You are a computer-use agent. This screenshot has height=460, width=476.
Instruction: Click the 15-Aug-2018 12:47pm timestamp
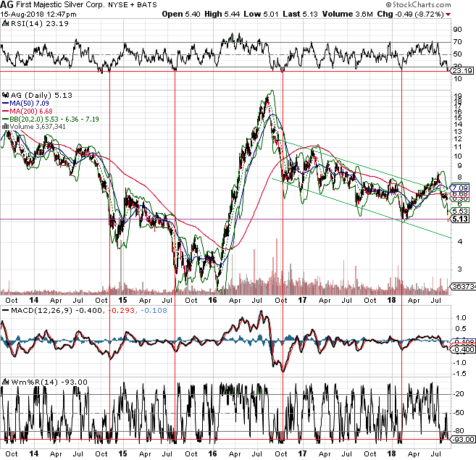click(38, 14)
